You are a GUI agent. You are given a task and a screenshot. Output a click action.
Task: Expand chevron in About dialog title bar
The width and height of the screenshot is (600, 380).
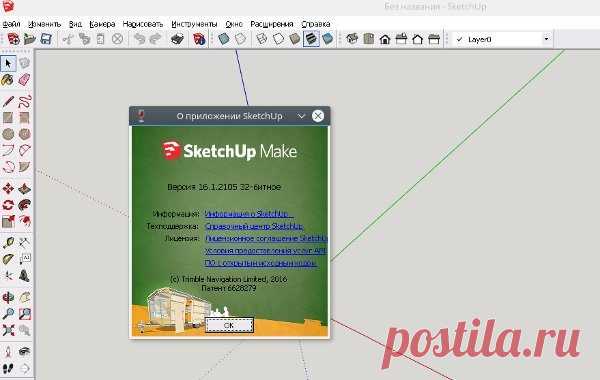pos(302,116)
